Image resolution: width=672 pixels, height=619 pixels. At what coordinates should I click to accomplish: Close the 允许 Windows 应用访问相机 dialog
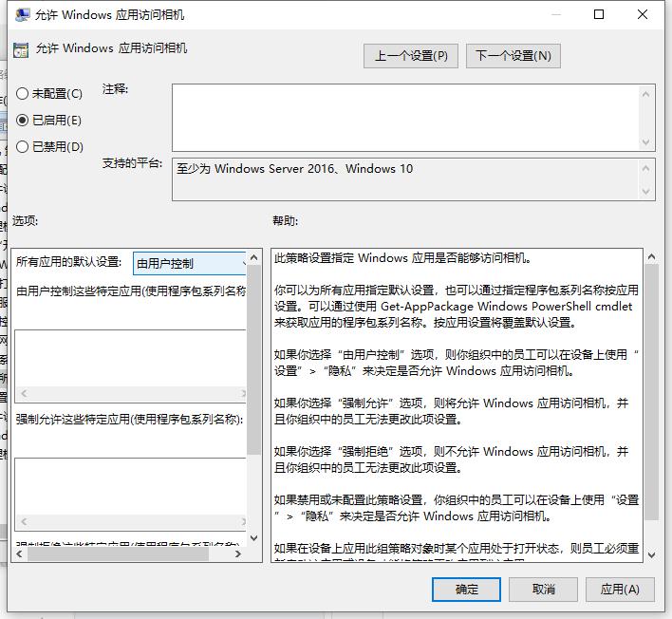coord(643,14)
